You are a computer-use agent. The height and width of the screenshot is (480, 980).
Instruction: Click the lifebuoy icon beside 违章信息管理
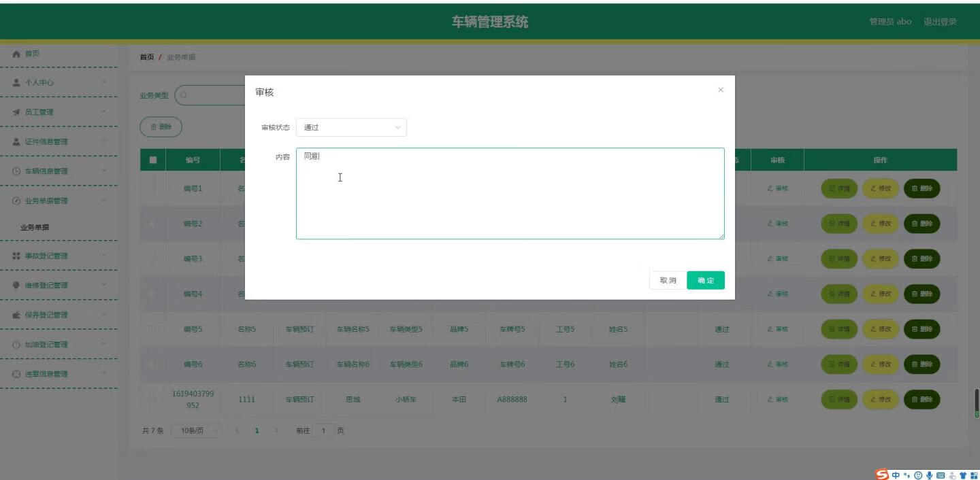[x=16, y=374]
